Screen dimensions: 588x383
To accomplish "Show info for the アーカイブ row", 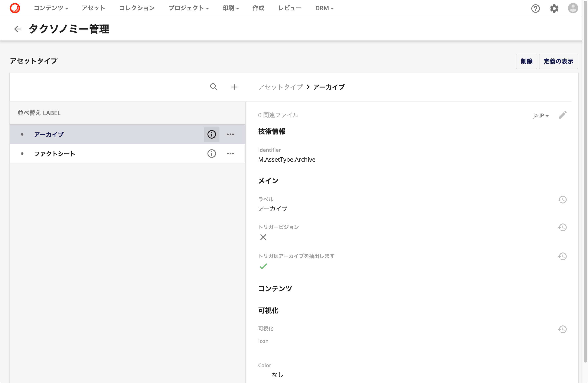I will (212, 134).
